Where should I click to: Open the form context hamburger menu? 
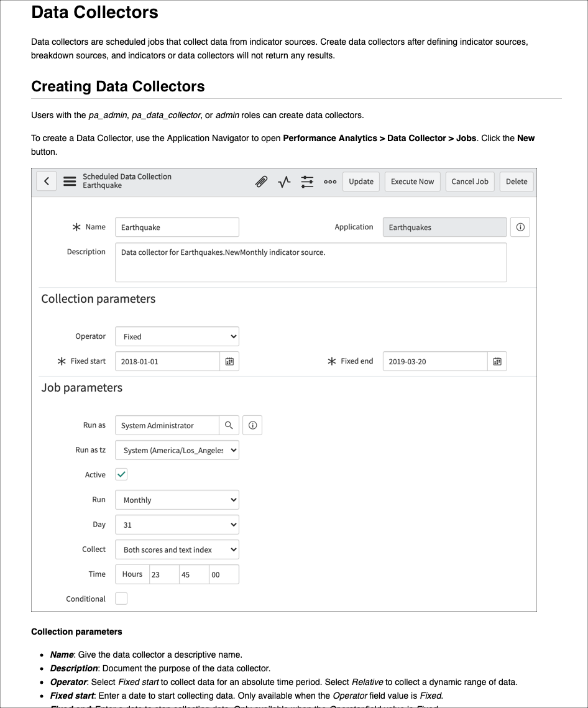pyautogui.click(x=69, y=182)
